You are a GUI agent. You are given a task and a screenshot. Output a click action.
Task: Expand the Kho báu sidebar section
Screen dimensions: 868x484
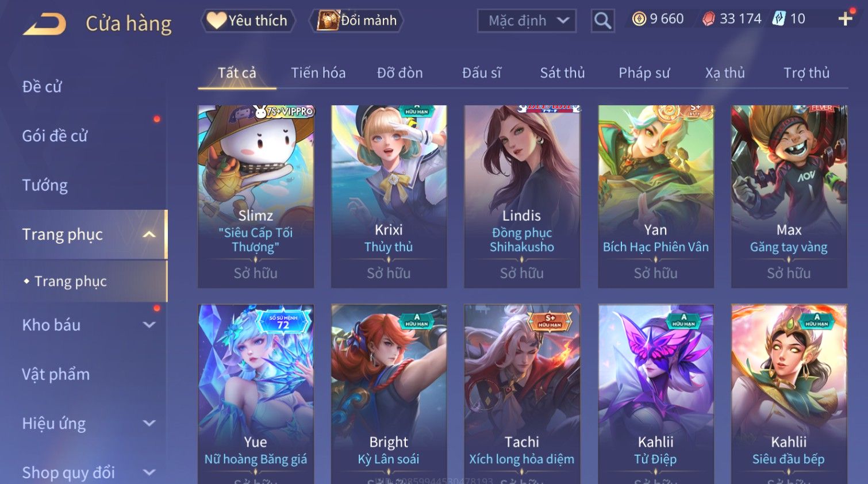149,325
